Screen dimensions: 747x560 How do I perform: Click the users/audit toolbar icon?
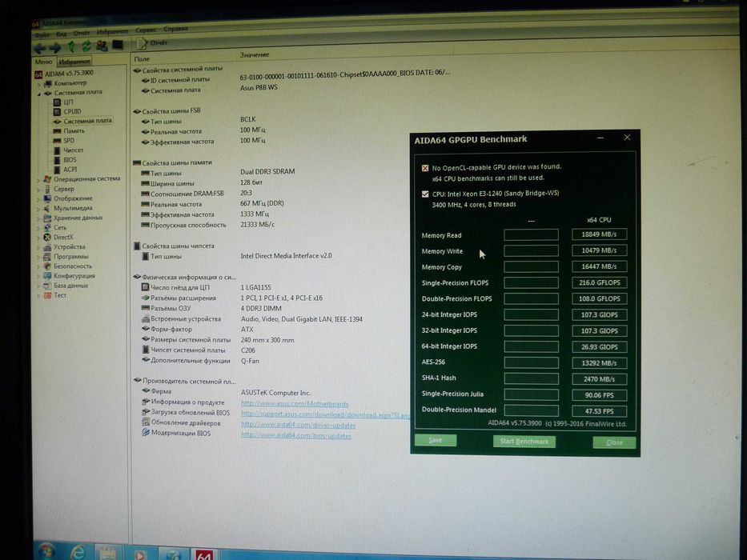pyautogui.click(x=102, y=46)
